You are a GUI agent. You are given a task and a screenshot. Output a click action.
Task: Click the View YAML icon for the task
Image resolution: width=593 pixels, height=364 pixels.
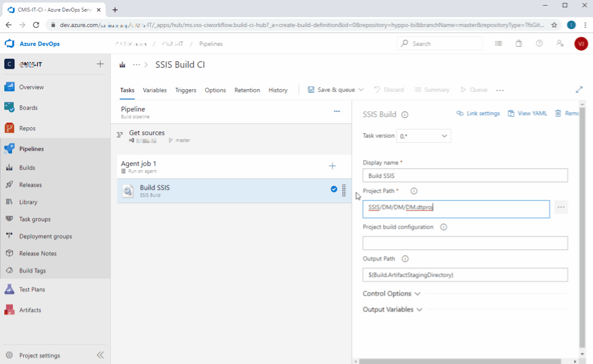[x=527, y=113]
